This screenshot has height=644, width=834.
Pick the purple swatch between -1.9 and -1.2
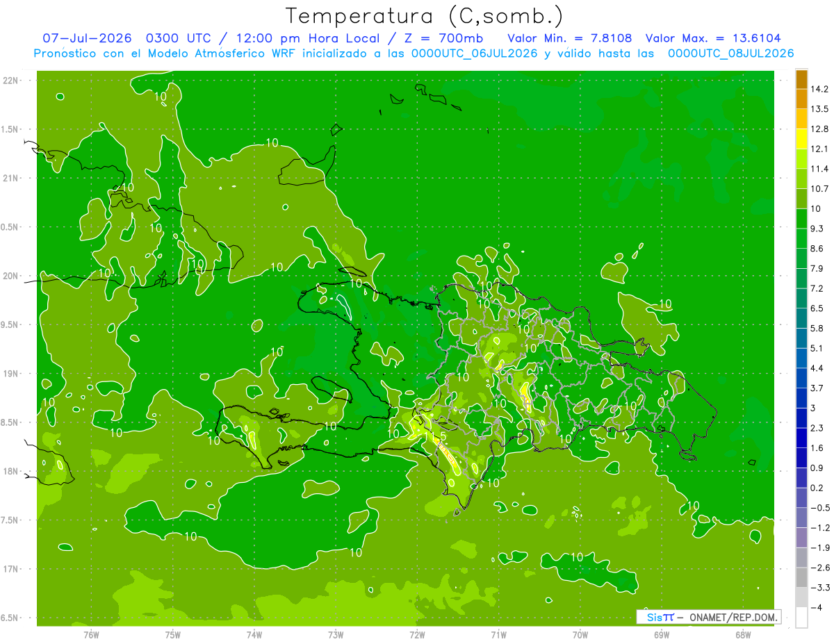click(801, 538)
